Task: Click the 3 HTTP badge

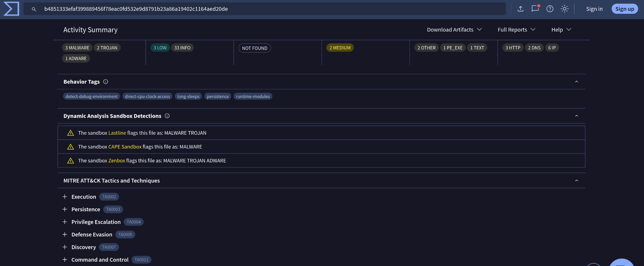Action: tap(513, 48)
